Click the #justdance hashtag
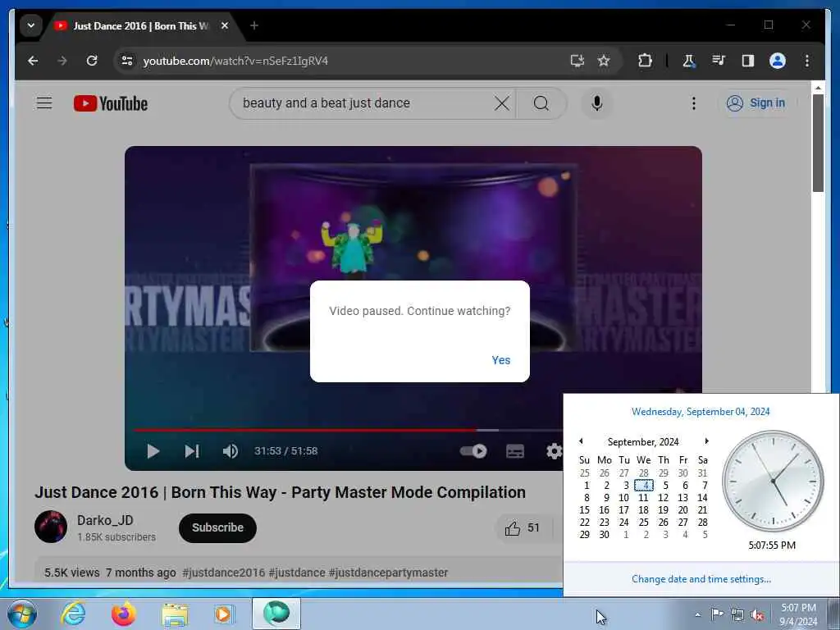 pyautogui.click(x=297, y=572)
